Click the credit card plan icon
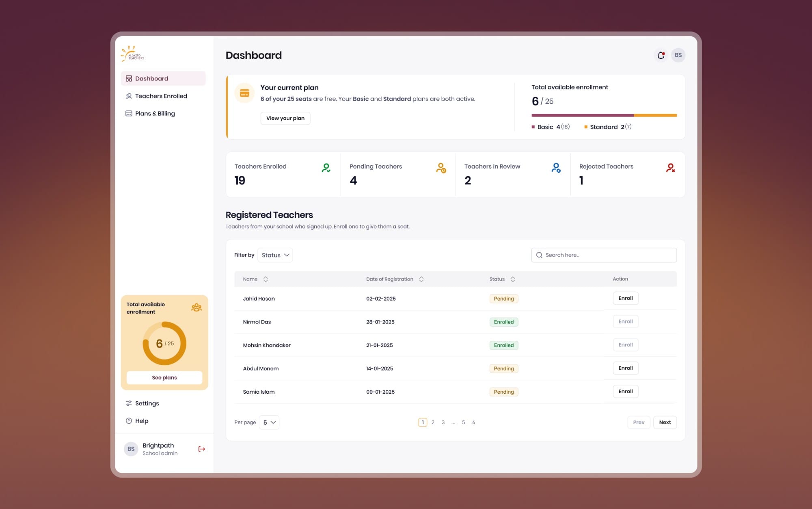The height and width of the screenshot is (509, 812). click(x=244, y=93)
